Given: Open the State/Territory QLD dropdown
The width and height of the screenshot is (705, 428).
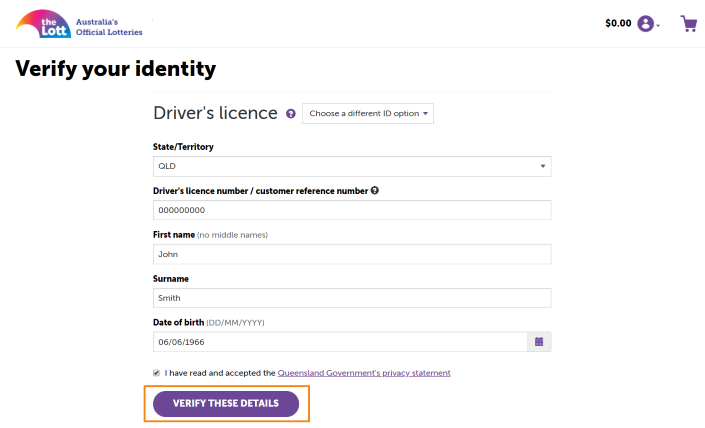Looking at the screenshot, I should [x=352, y=166].
